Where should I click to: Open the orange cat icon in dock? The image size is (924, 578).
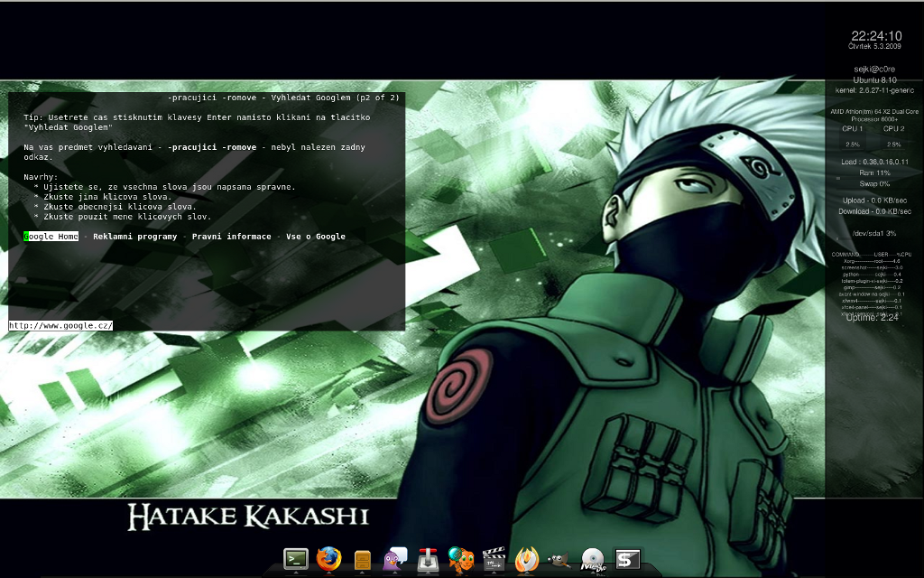(461, 560)
